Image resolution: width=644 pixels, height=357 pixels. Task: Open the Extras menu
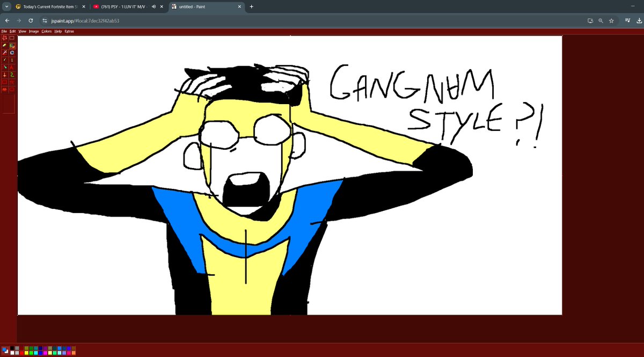[x=69, y=31]
